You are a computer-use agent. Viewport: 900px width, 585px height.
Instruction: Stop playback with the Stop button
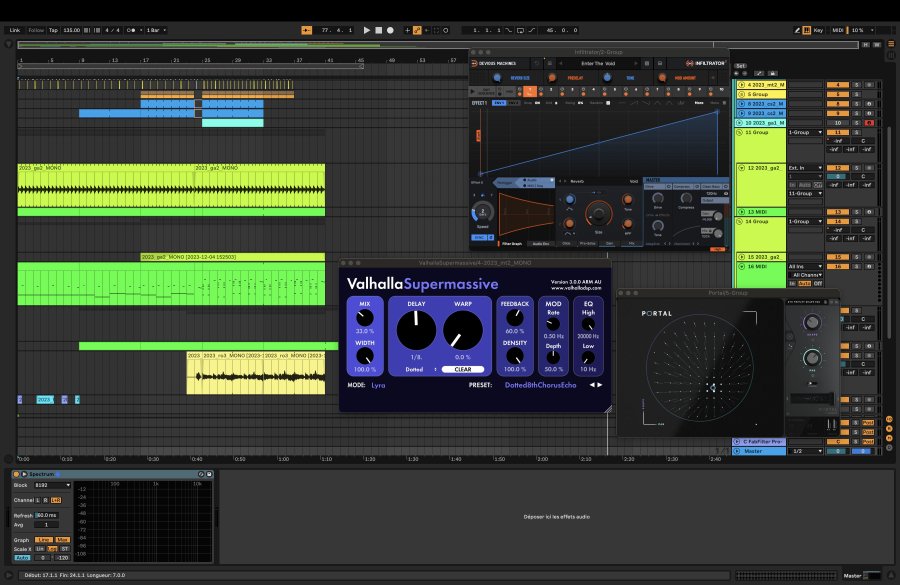pyautogui.click(x=378, y=30)
